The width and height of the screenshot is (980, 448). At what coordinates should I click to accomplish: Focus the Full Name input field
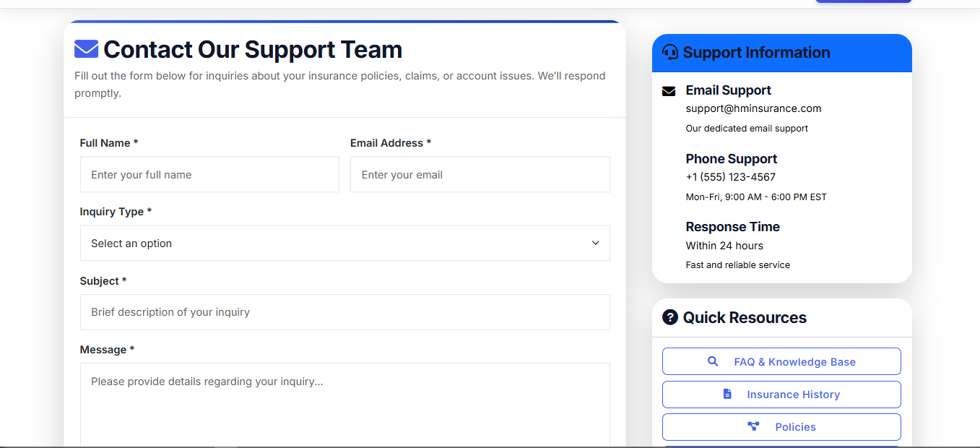(x=209, y=174)
